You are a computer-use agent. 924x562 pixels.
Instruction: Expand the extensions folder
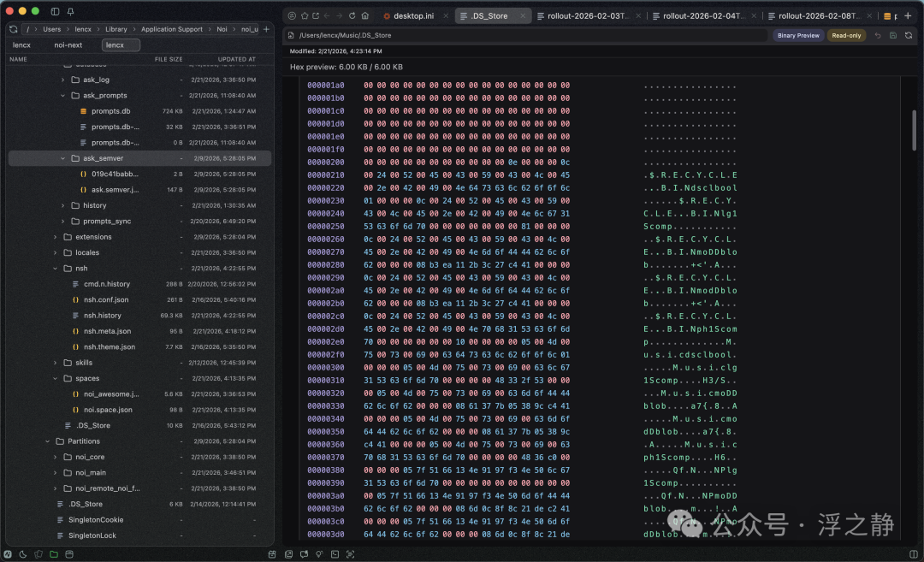[x=56, y=237]
